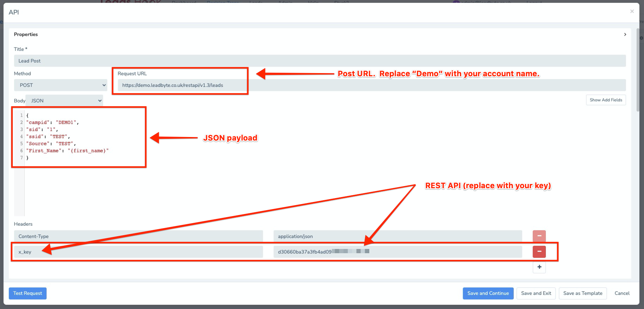Click the "sid": "1" line in editor
The width and height of the screenshot is (644, 309).
[x=42, y=130]
